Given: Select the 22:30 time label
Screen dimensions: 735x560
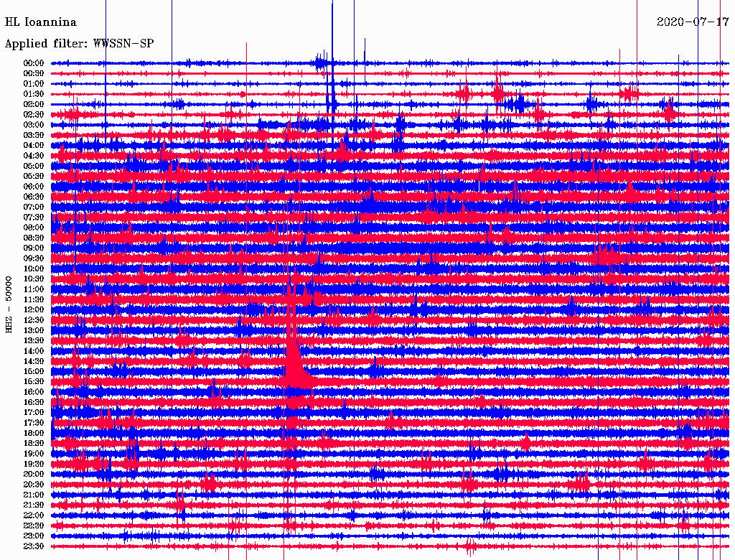Looking at the screenshot, I should coord(34,526).
